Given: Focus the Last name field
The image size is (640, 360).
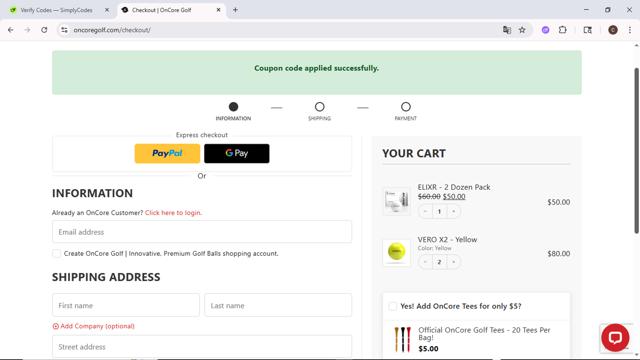Looking at the screenshot, I should click(278, 305).
